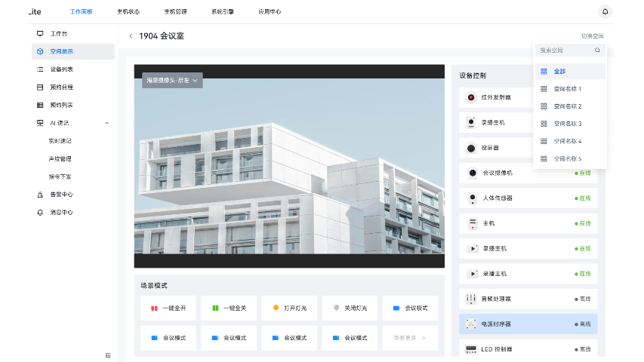Select the 人体传感器 device row
Screen dimensions: 644x362
528,198
